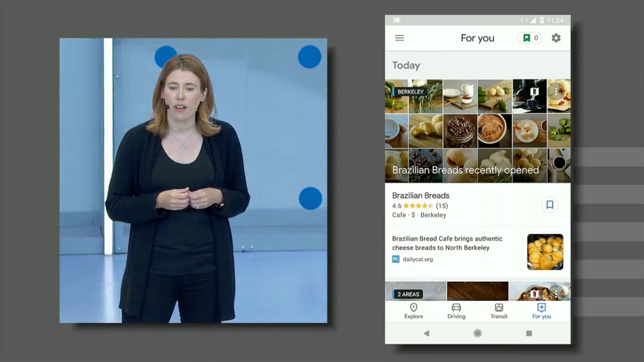This screenshot has height=362, width=644.
Task: Switch to the Transit tab
Action: pos(499,311)
